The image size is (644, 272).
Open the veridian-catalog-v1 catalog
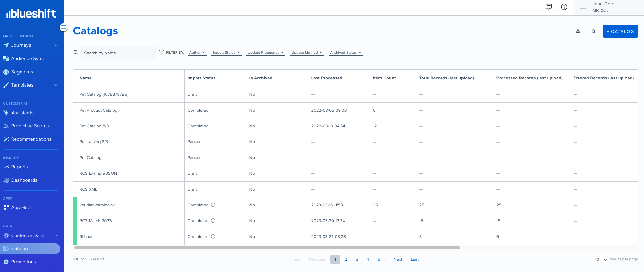pos(97,205)
